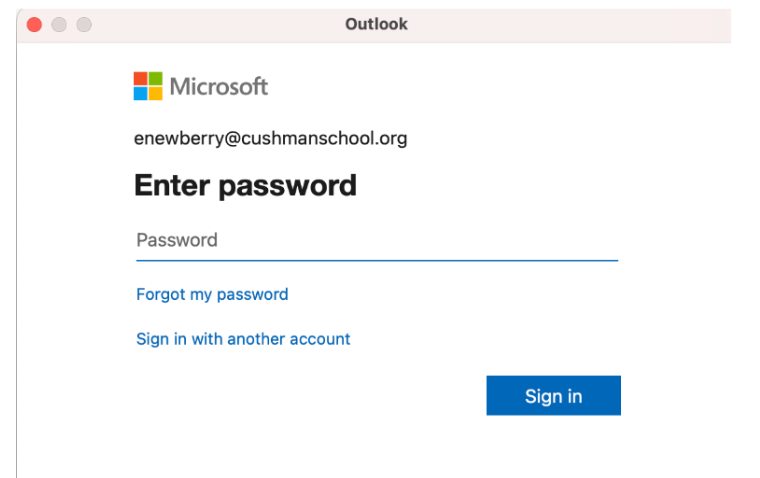Click the yellow square in Microsoft logo
Viewport: 760px width, 478px height.
tap(155, 93)
